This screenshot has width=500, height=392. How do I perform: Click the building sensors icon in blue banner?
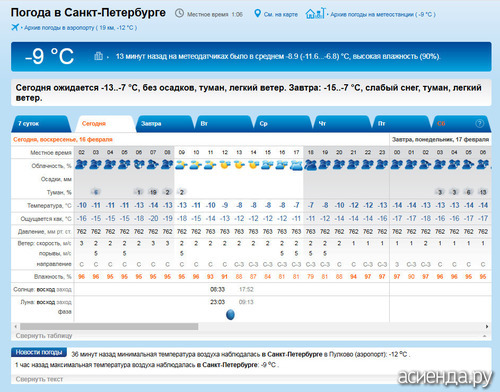[x=98, y=56]
